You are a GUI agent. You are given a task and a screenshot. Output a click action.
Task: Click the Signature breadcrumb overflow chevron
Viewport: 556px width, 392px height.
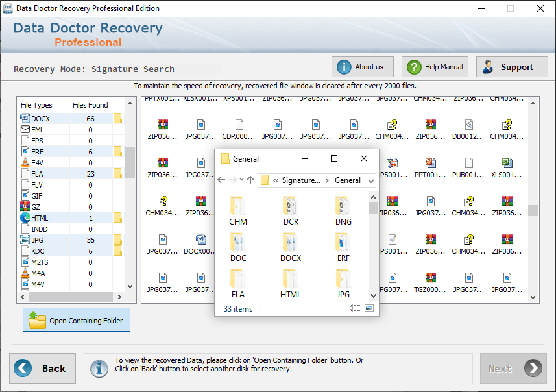276,180
